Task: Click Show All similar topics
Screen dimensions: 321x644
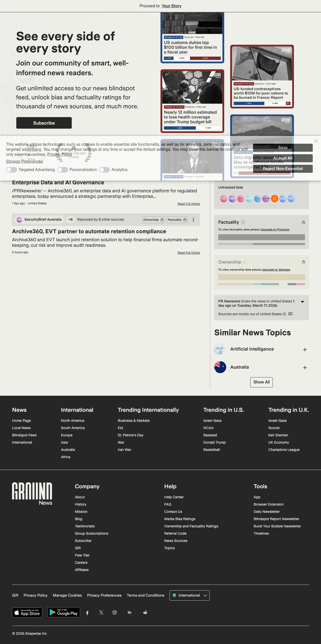Action: coord(262,382)
